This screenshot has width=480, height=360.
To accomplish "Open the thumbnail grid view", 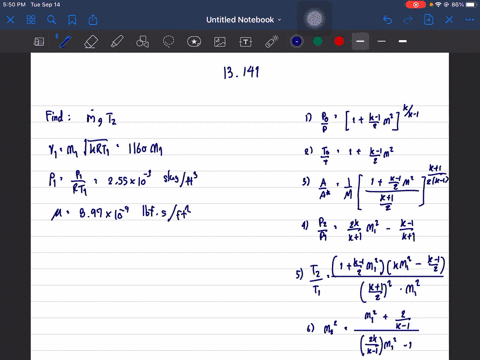I will point(31,20).
